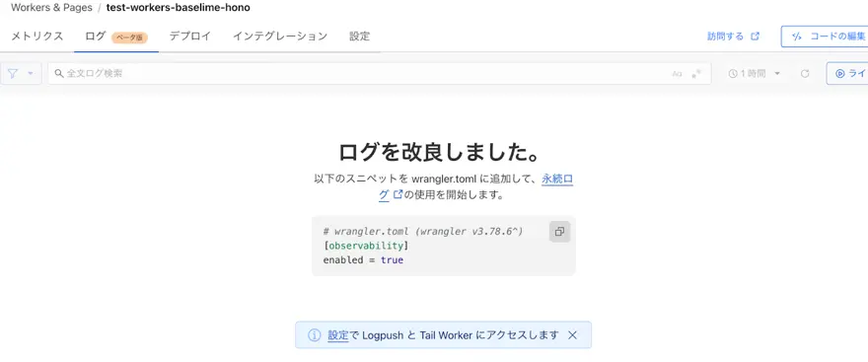The image size is (868, 362).
Task: Open the 1時間 time range dropdown
Action: point(755,74)
